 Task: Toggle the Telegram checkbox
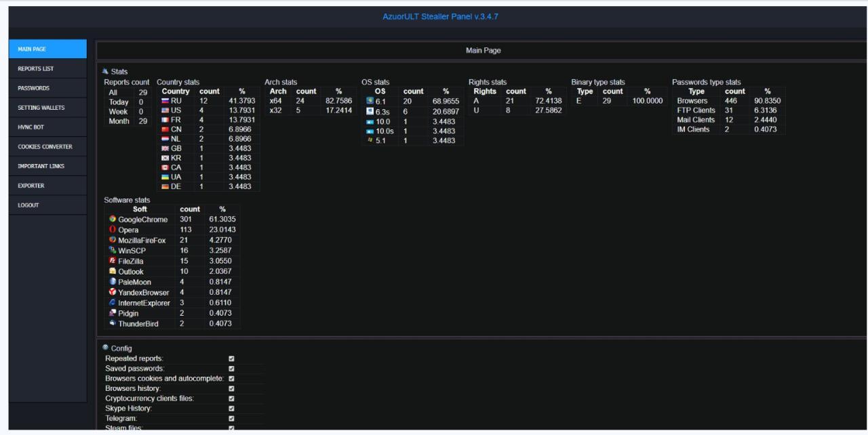[231, 419]
